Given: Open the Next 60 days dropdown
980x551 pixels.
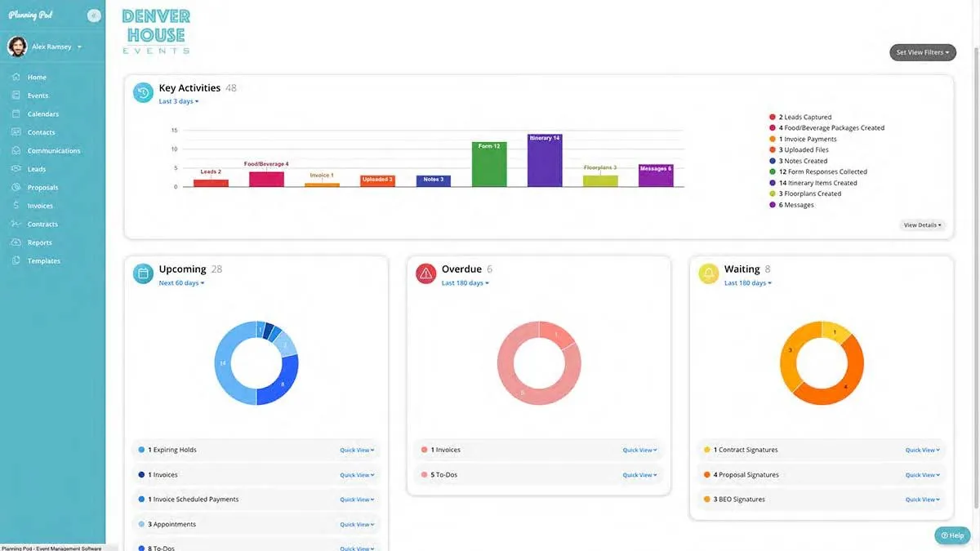Looking at the screenshot, I should 181,283.
